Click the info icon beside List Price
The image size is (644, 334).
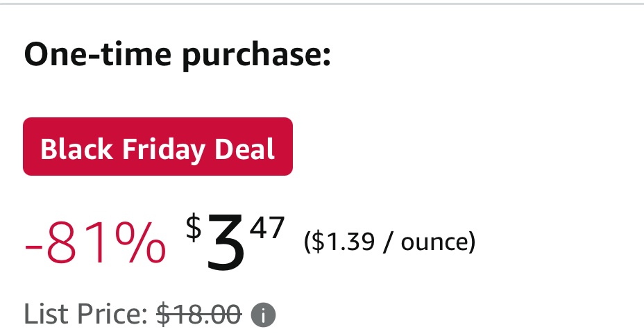click(263, 315)
